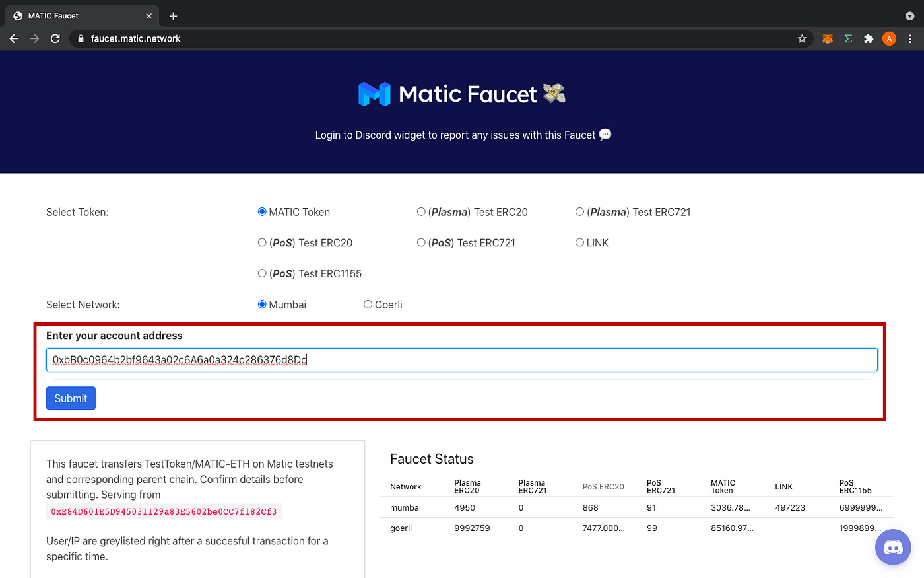The width and height of the screenshot is (924, 578).
Task: Close the MATIC Faucet tab
Action: tap(148, 16)
